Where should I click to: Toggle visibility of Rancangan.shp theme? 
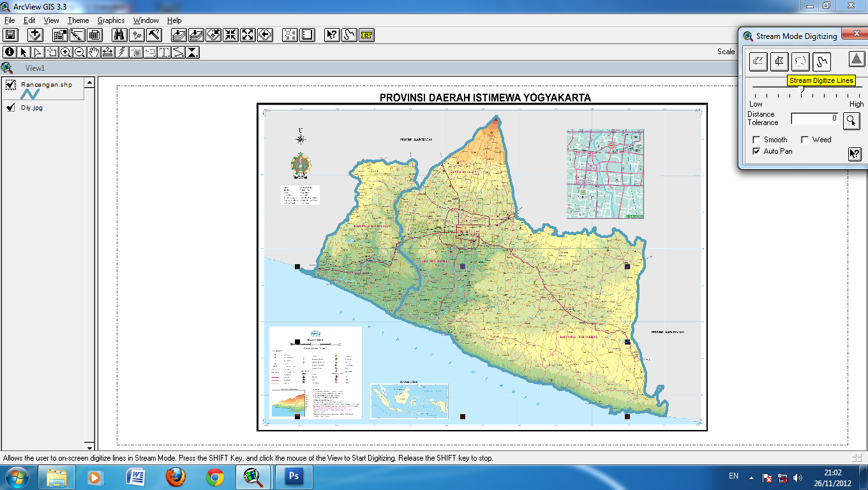[10, 84]
